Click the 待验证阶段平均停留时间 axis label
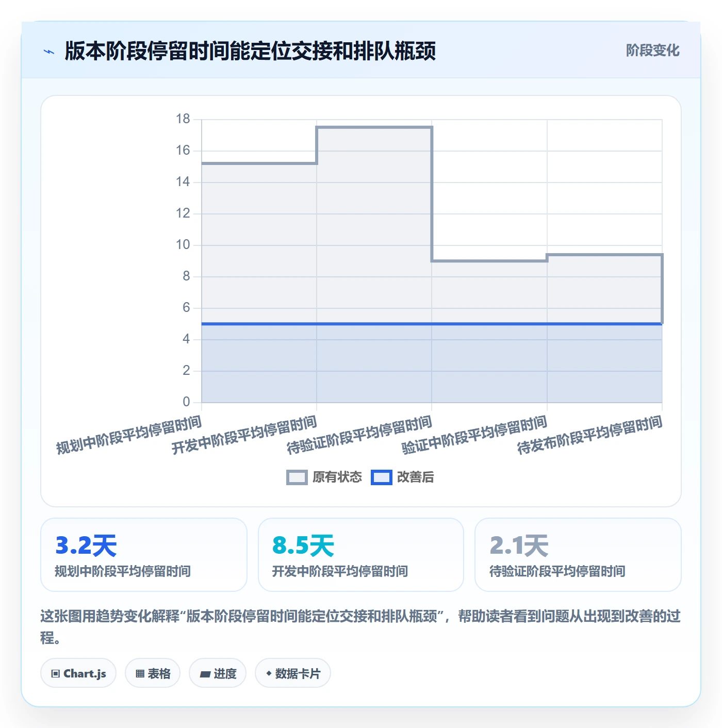722x728 pixels. click(x=359, y=436)
